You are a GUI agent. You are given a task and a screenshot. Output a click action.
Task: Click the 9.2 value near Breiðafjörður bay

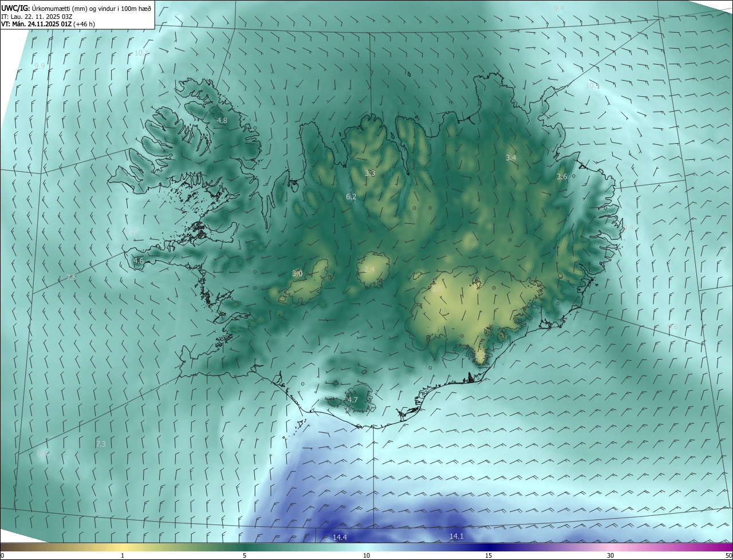131,231
